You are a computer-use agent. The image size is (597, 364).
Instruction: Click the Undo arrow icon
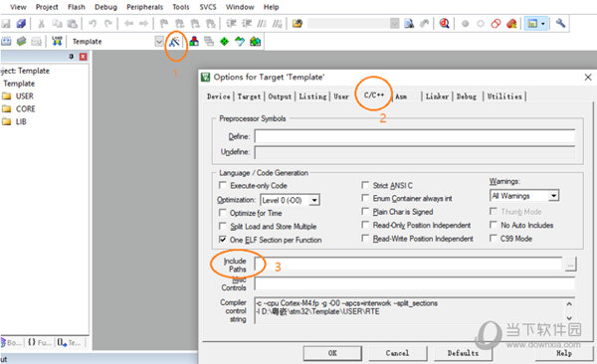[x=93, y=24]
